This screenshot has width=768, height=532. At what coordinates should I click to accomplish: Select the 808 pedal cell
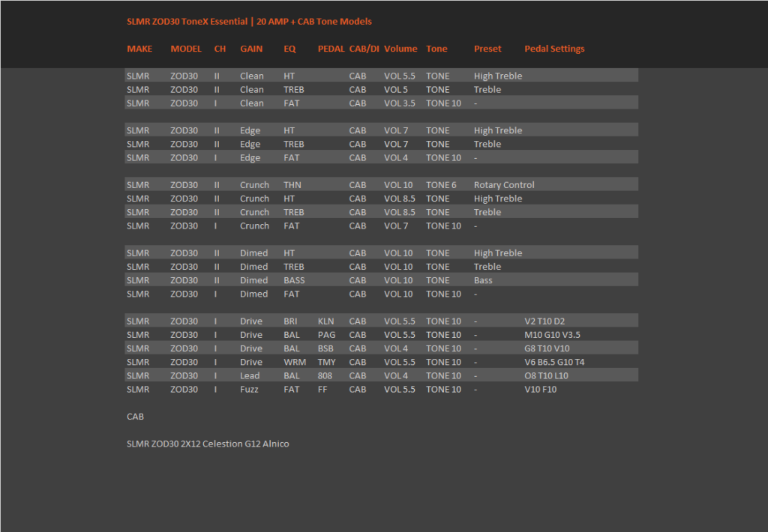tap(325, 376)
